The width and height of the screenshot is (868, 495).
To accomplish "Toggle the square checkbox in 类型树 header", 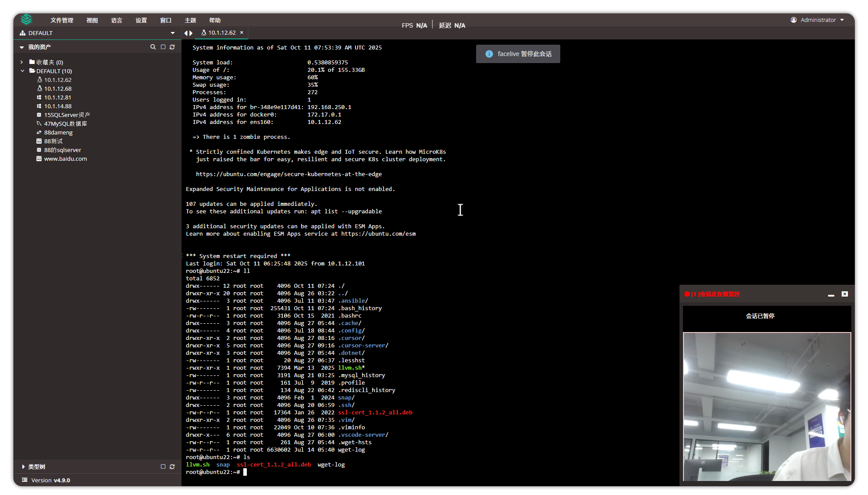I will pos(163,467).
